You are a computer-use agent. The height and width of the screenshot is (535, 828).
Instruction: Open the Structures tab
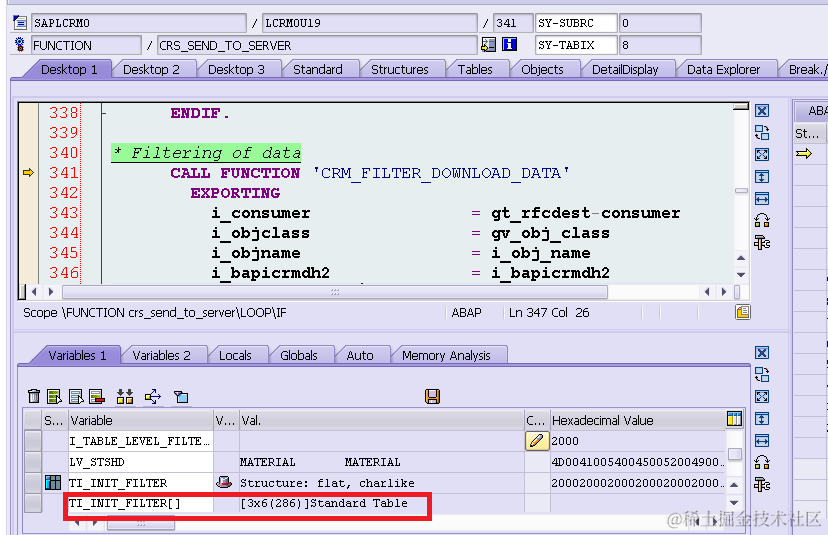[400, 70]
